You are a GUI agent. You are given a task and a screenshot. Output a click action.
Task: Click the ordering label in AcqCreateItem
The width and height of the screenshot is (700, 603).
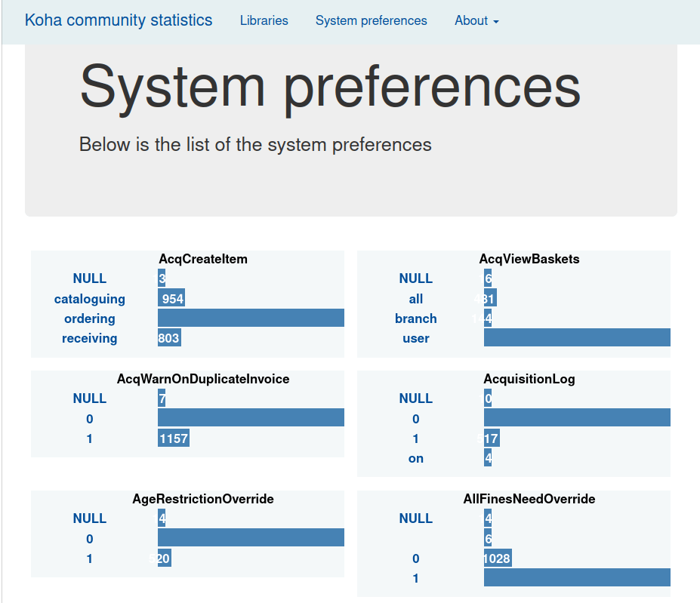point(90,318)
